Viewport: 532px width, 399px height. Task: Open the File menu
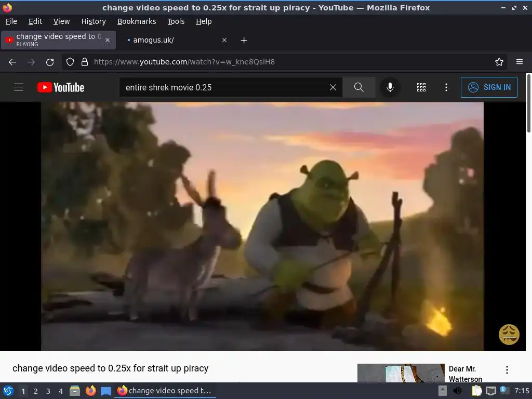11,21
